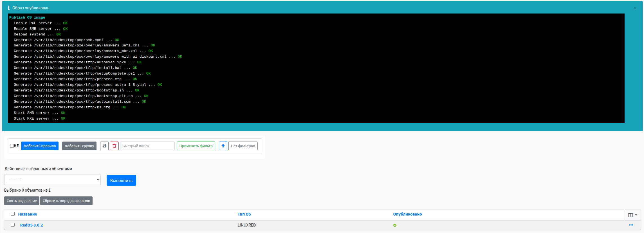Check the select-all checkbox in table header
Image resolution: width=644 pixels, height=233 pixels.
(13, 214)
